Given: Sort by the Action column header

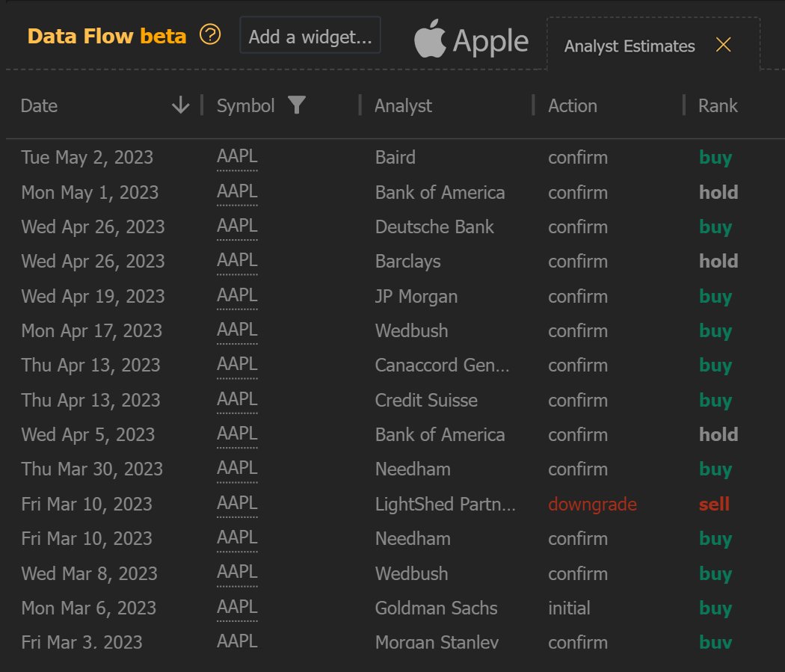Looking at the screenshot, I should (573, 106).
